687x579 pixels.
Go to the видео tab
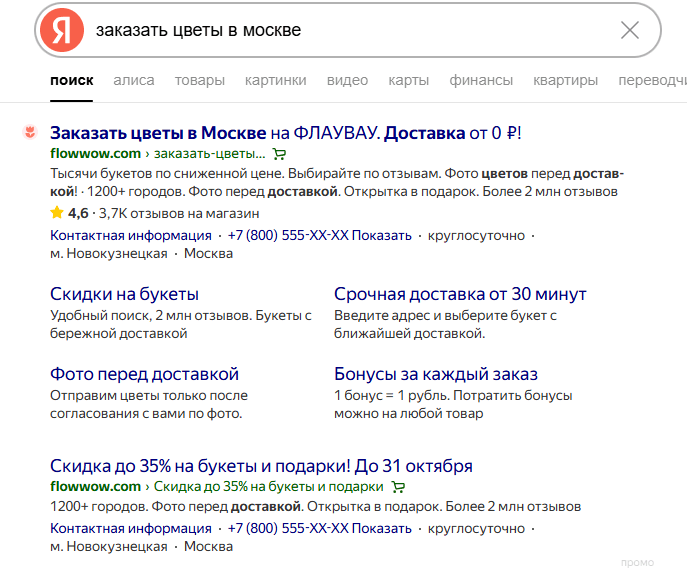[347, 81]
